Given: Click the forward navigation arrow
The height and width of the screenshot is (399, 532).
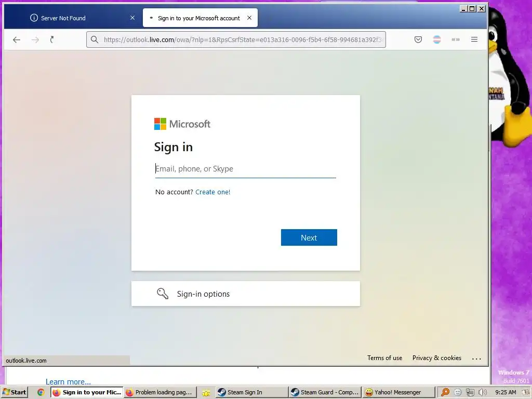Looking at the screenshot, I should (35, 39).
